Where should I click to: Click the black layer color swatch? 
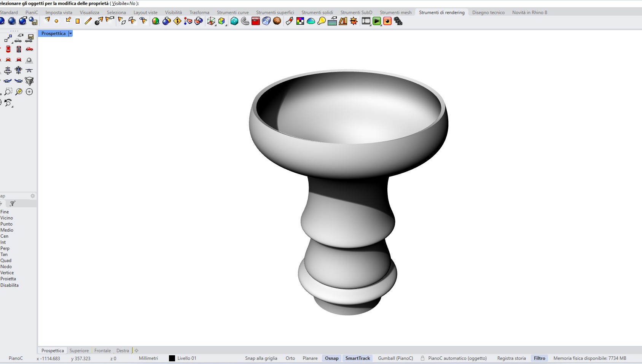172,358
